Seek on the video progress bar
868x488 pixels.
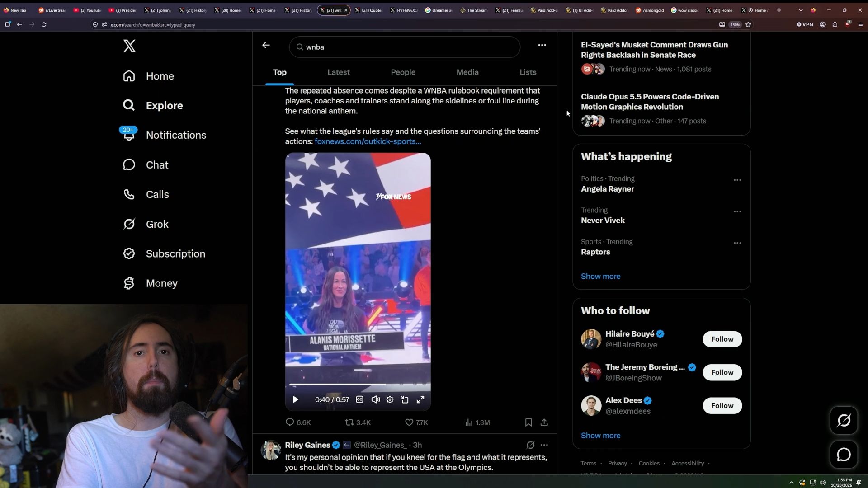tap(358, 384)
